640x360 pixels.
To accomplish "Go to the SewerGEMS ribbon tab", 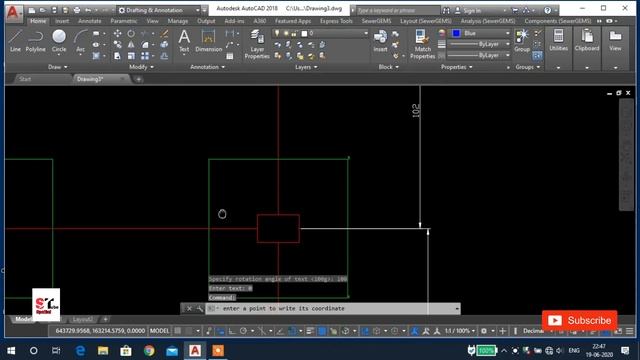I will (x=376, y=21).
